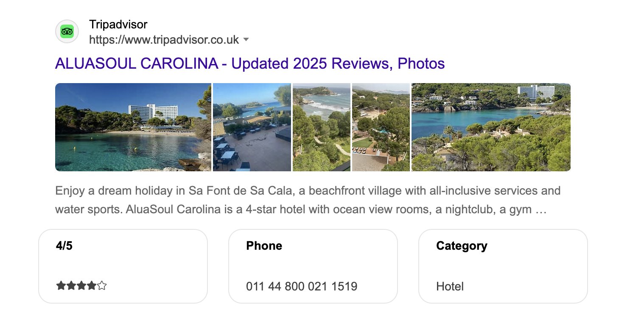Open the terrace dining area photo

tap(251, 127)
